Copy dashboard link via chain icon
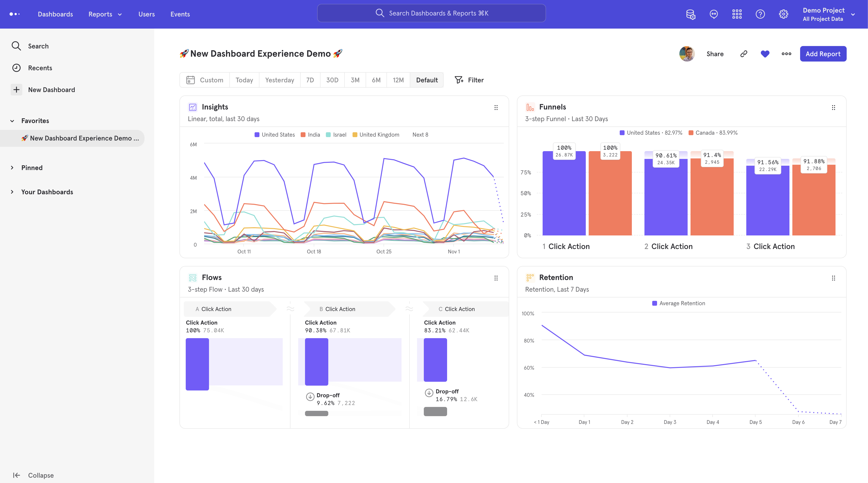 [744, 54]
